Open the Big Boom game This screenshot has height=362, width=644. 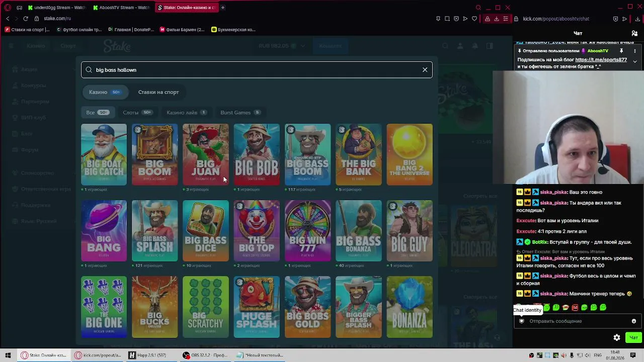tap(154, 154)
